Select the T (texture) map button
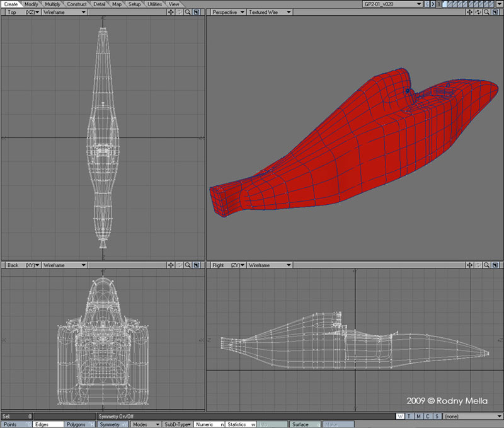This screenshot has width=504, height=428. (x=409, y=417)
